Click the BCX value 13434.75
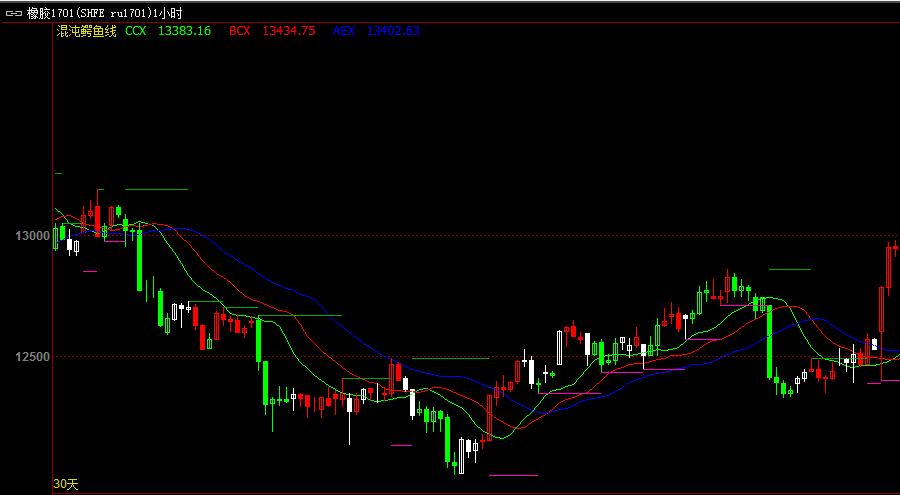Image resolution: width=900 pixels, height=495 pixels. [x=289, y=32]
